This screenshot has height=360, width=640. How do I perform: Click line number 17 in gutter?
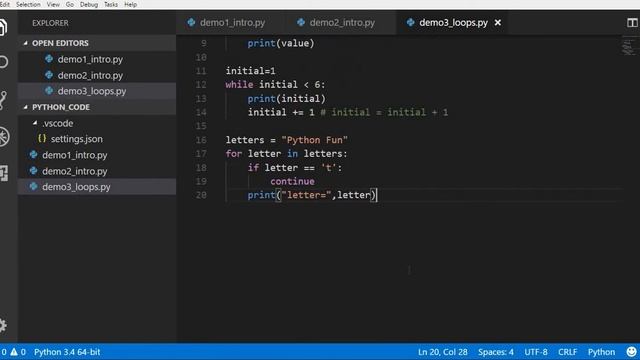point(201,154)
